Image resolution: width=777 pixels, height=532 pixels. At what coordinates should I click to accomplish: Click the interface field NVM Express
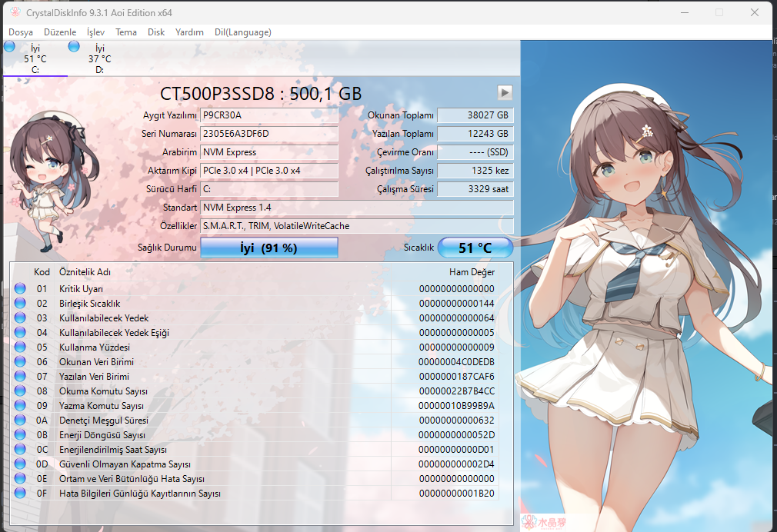(269, 152)
